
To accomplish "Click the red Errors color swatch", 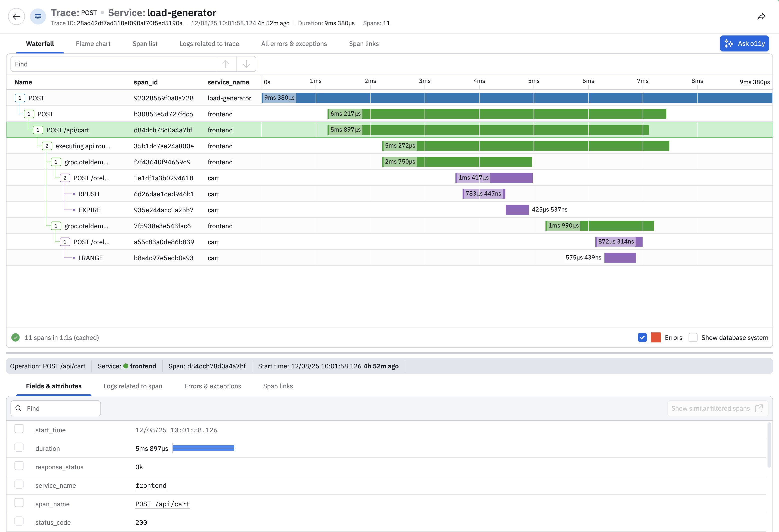I will [656, 338].
